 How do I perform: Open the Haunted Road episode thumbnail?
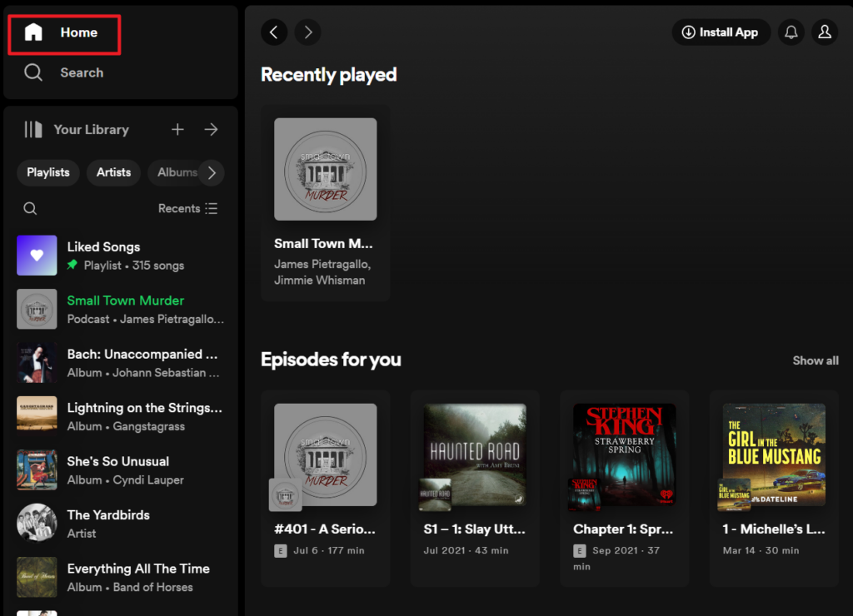475,455
